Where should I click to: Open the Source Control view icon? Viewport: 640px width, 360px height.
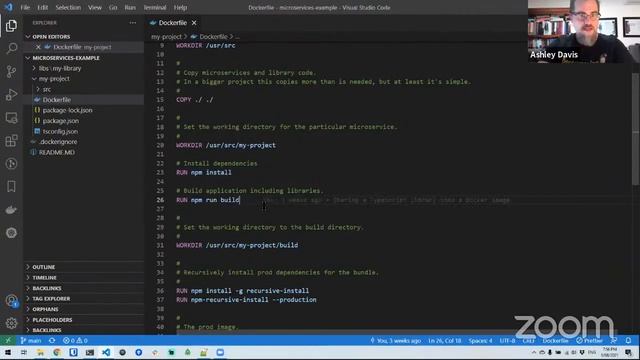(11, 72)
